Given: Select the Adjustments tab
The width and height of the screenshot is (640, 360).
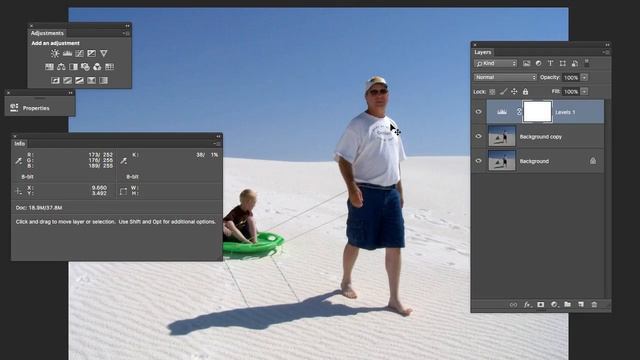Looking at the screenshot, I should pyautogui.click(x=47, y=33).
